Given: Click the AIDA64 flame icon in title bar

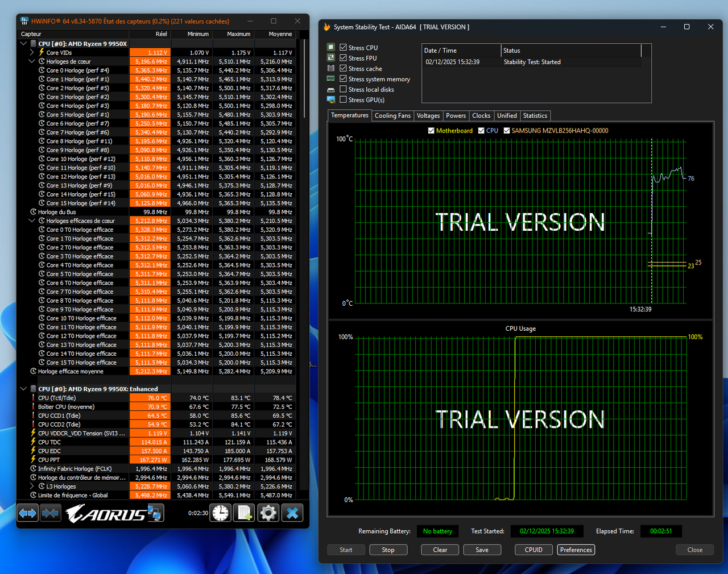Looking at the screenshot, I should 326,27.
